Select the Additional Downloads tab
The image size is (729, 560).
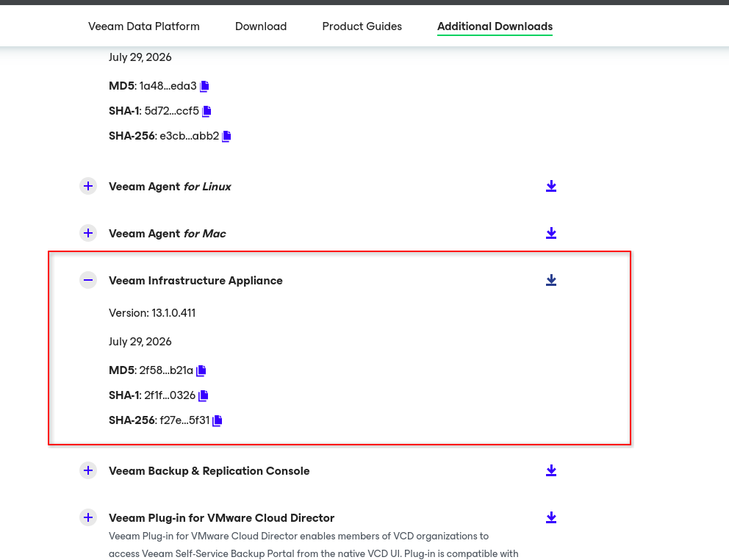[x=495, y=26]
